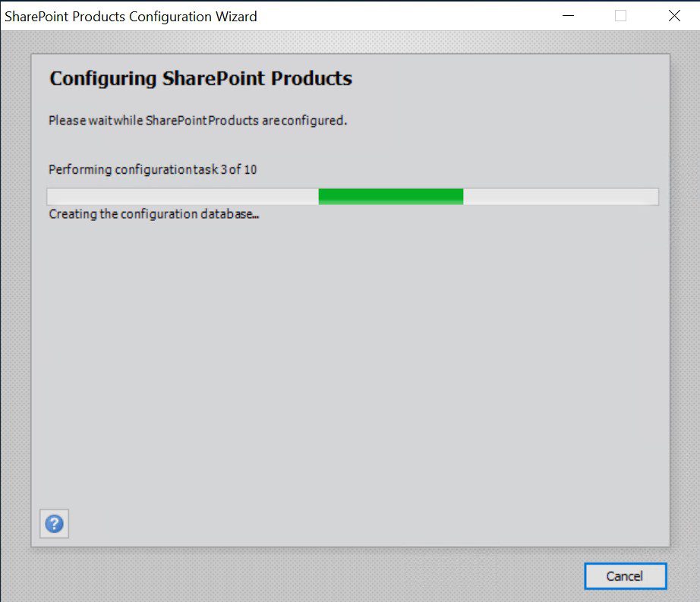Screen dimensions: 700x602
Task: Click the Creating the configuration database status text
Action: pos(154,214)
